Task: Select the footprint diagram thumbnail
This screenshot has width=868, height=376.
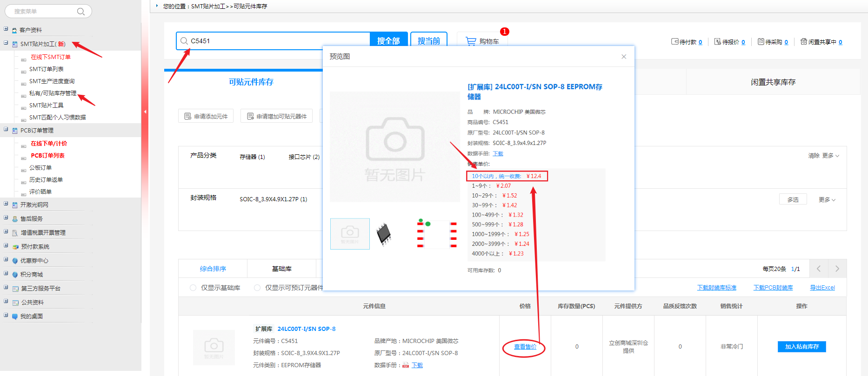Action: pos(436,234)
